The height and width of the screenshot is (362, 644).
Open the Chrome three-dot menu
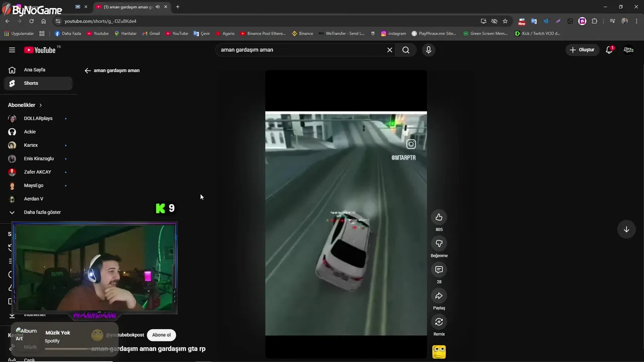[x=636, y=21]
